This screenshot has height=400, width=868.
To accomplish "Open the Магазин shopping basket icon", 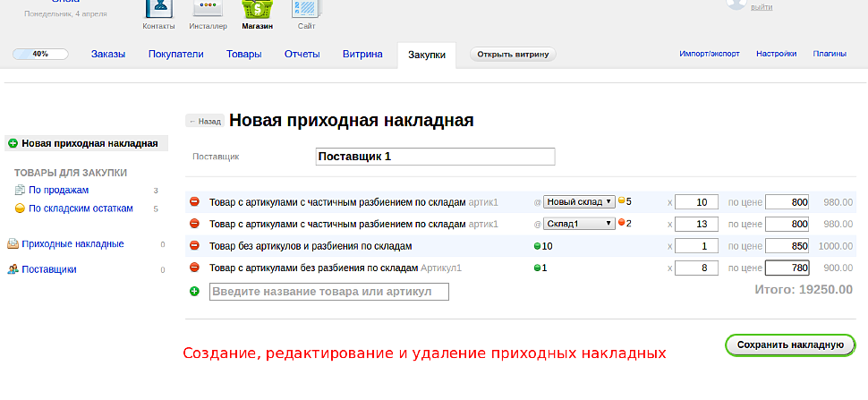I will coord(257,10).
